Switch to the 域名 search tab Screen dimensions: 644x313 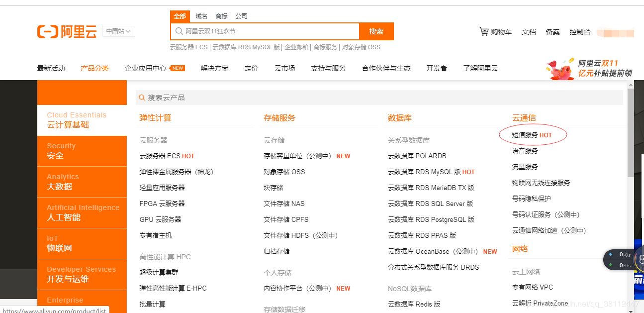point(201,15)
